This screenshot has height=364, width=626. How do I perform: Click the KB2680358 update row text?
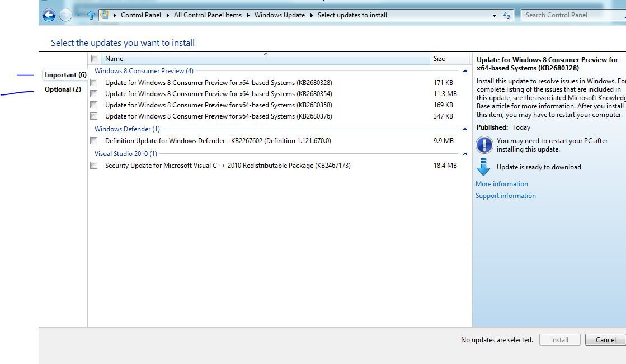tap(218, 105)
